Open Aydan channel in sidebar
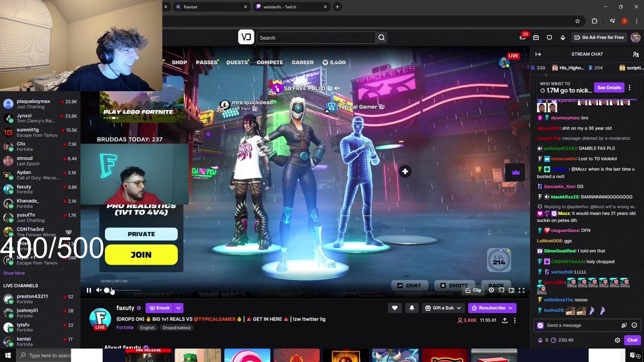644x362 pixels. [40, 175]
